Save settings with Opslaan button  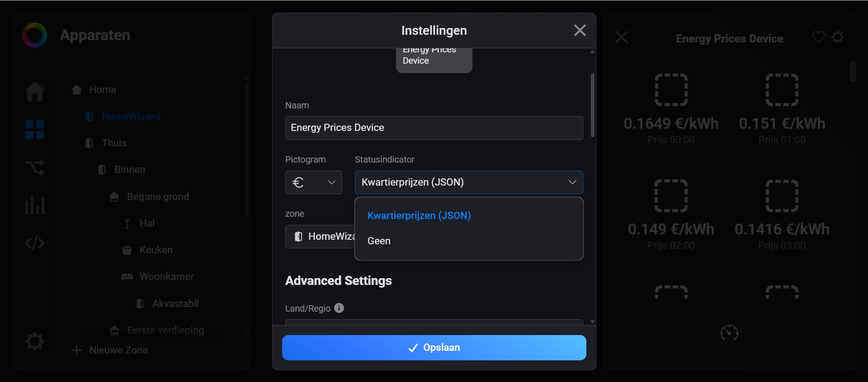(x=434, y=348)
